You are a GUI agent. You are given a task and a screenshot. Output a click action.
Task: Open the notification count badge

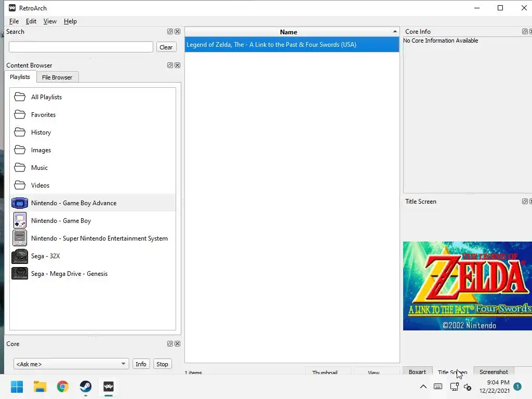(517, 387)
